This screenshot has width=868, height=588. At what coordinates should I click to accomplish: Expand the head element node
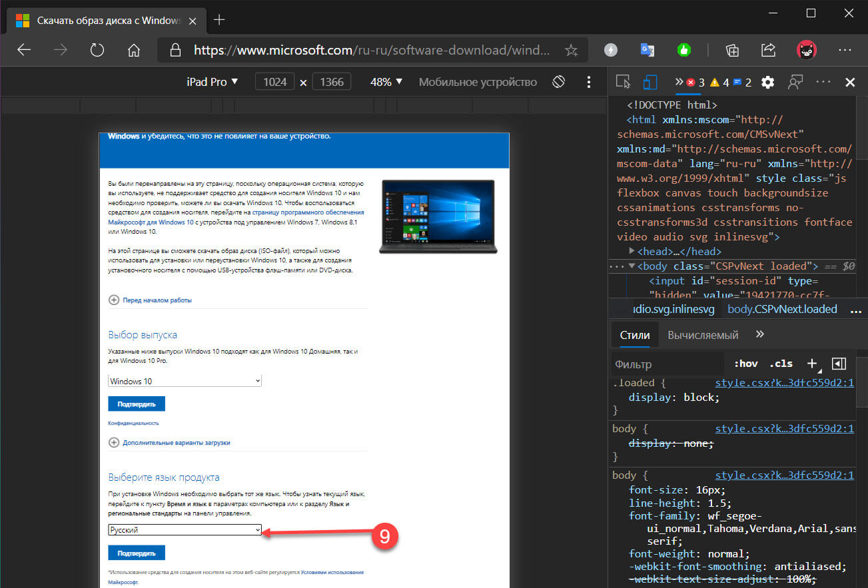coord(632,251)
